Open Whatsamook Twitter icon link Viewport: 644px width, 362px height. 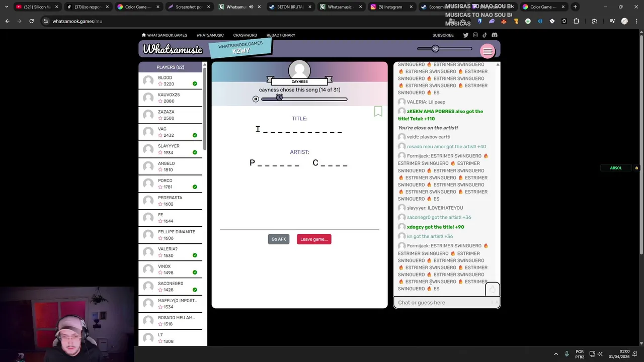[465, 35]
